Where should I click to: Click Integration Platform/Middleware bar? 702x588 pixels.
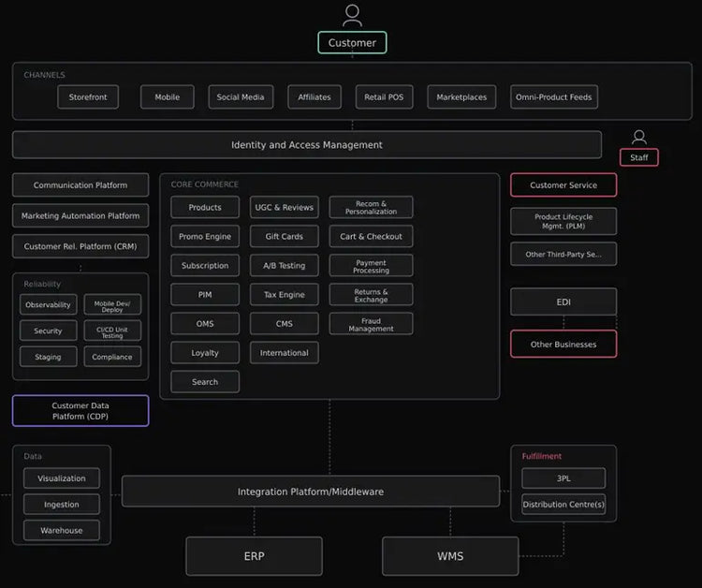point(311,492)
